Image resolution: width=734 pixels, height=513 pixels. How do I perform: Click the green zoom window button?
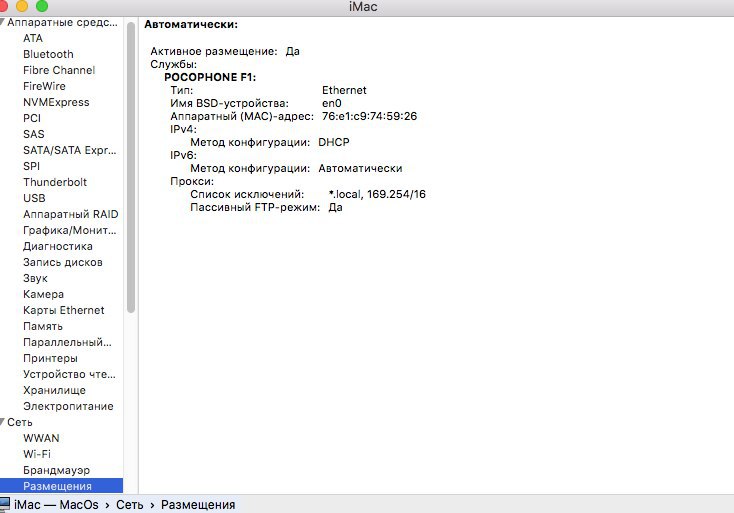click(x=42, y=6)
